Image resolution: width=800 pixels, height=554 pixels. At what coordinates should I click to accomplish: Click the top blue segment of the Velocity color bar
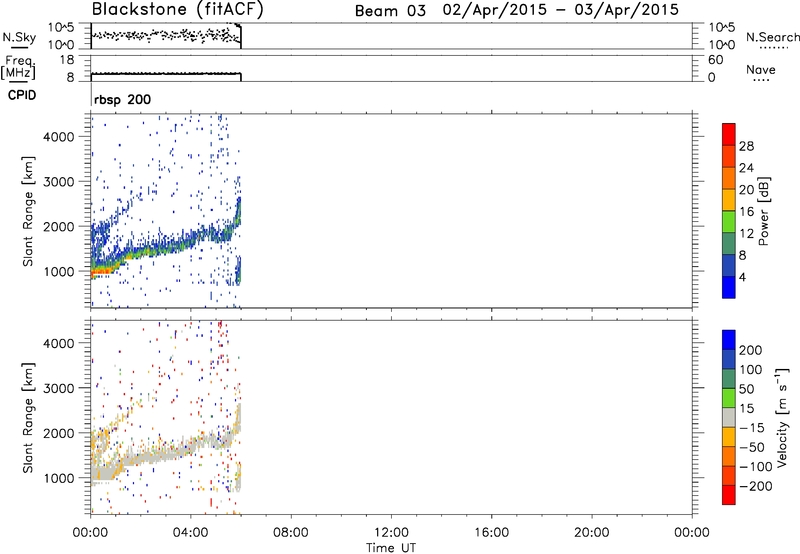click(729, 340)
